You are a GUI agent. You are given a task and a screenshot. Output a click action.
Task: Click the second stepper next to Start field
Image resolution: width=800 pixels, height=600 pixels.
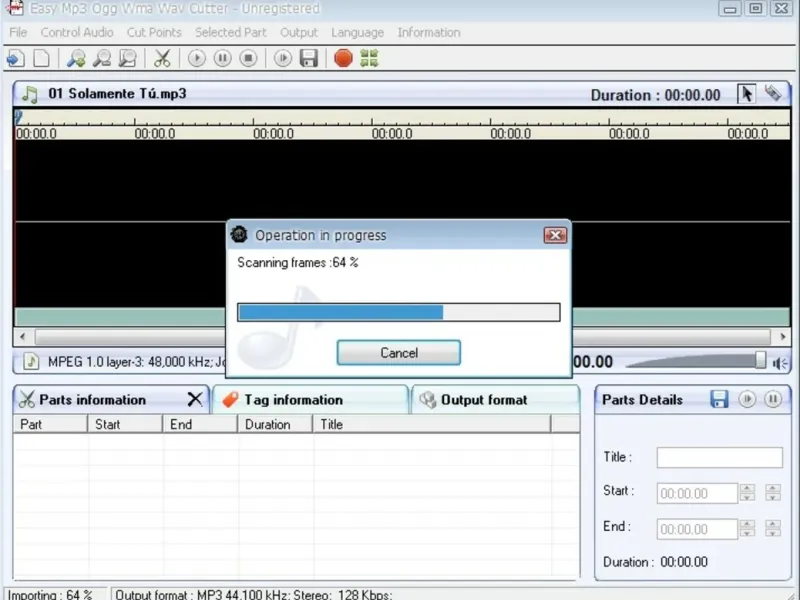[772, 493]
